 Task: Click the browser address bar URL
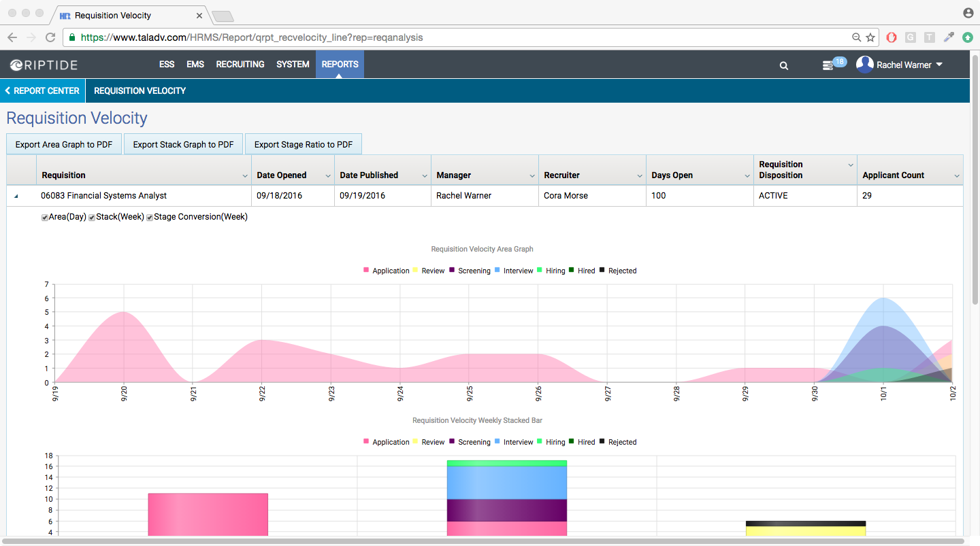pyautogui.click(x=252, y=37)
